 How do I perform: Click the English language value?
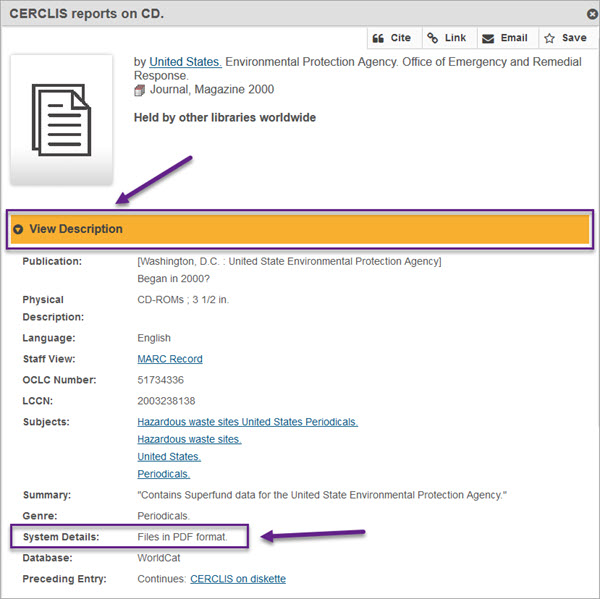click(x=154, y=338)
